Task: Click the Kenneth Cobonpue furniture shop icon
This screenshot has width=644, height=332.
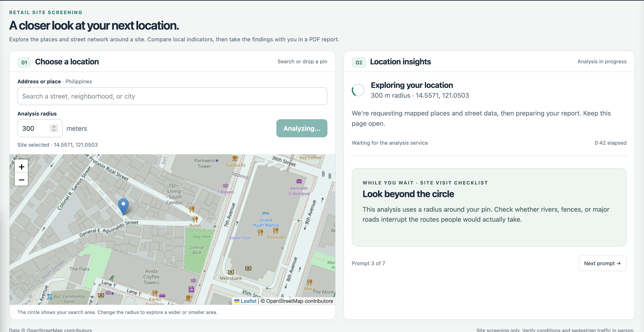Action: 299,181
